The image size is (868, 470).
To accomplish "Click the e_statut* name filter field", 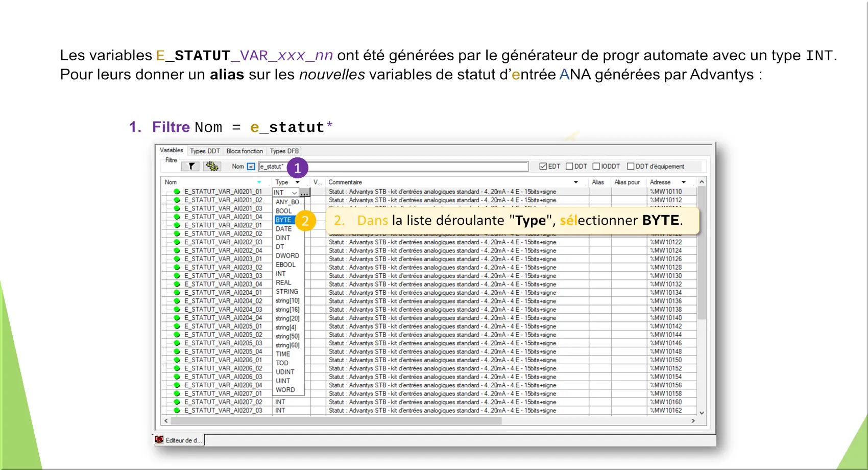I will (x=393, y=167).
